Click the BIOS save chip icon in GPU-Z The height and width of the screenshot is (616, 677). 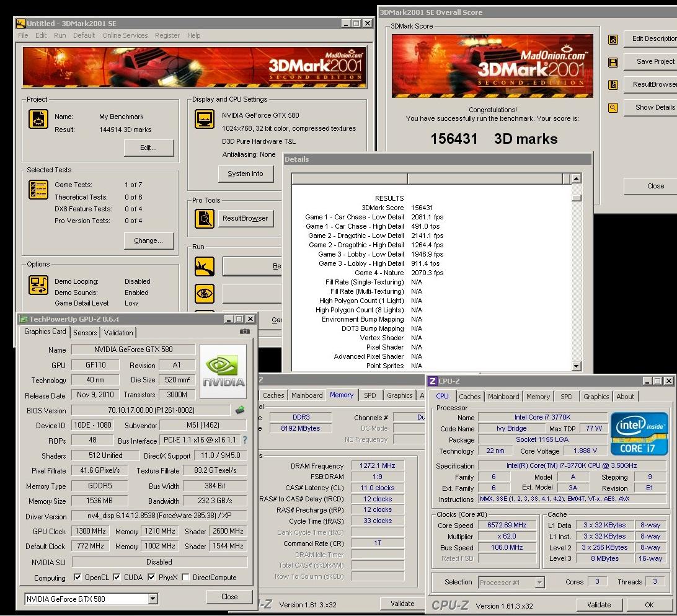(x=240, y=410)
